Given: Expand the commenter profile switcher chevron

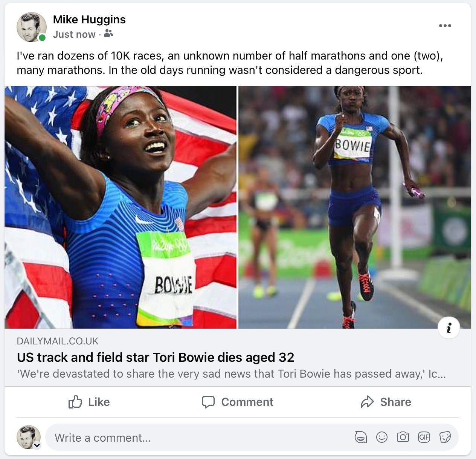Looking at the screenshot, I should click(x=37, y=445).
